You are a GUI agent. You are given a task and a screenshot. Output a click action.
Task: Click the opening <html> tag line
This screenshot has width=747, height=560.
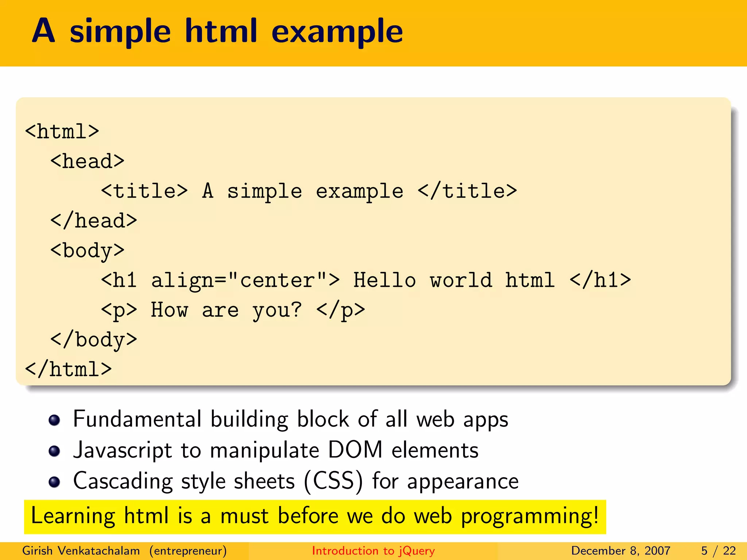[62, 131]
